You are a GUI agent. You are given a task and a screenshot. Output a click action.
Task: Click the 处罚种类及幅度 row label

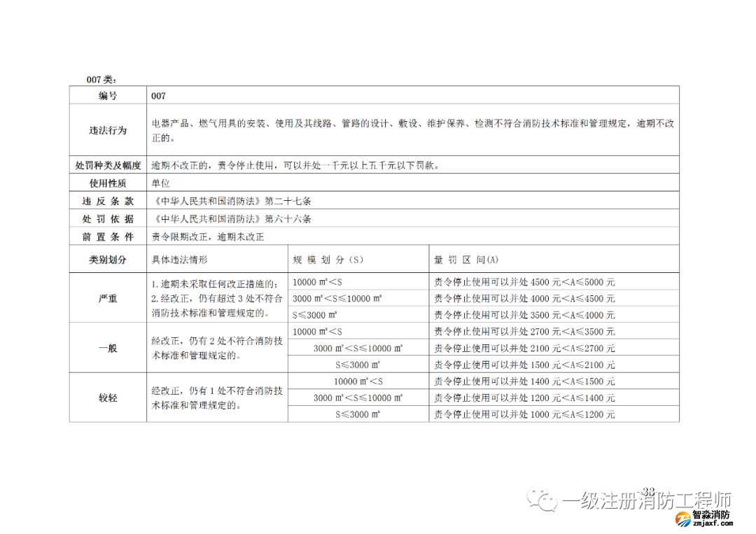coord(108,166)
